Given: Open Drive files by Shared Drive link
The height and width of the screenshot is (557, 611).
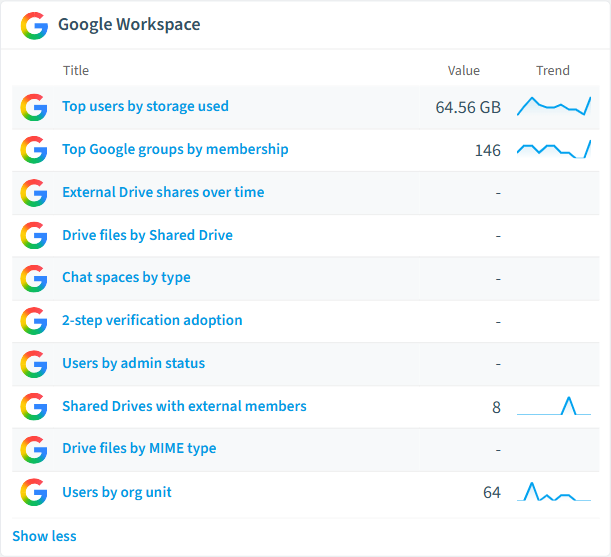Looking at the screenshot, I should pyautogui.click(x=147, y=235).
